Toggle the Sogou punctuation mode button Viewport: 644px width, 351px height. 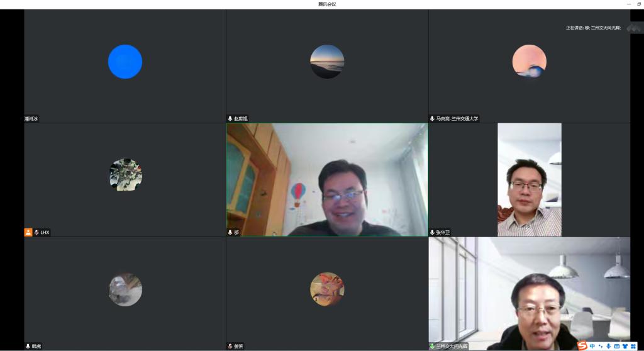tap(601, 346)
